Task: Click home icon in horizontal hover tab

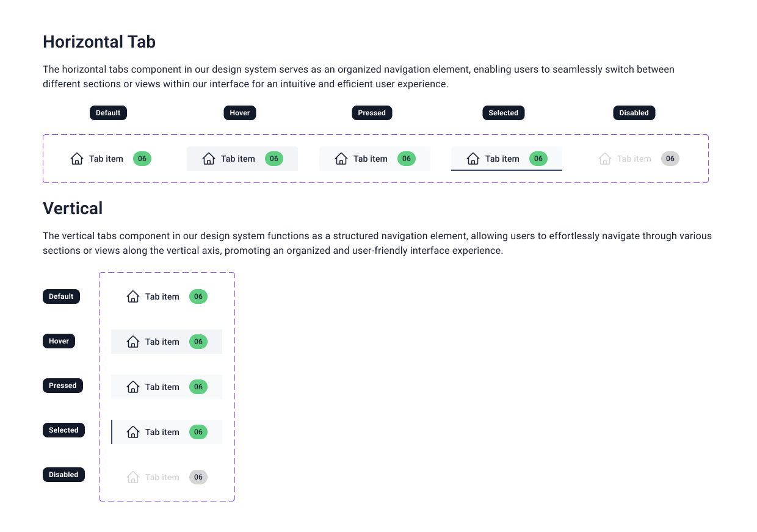Action: 209,159
